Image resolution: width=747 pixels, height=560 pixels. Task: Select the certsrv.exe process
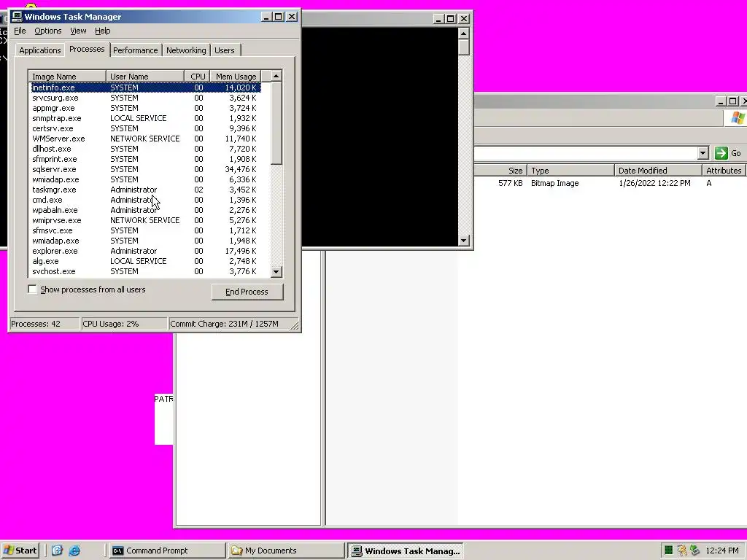[x=53, y=128]
